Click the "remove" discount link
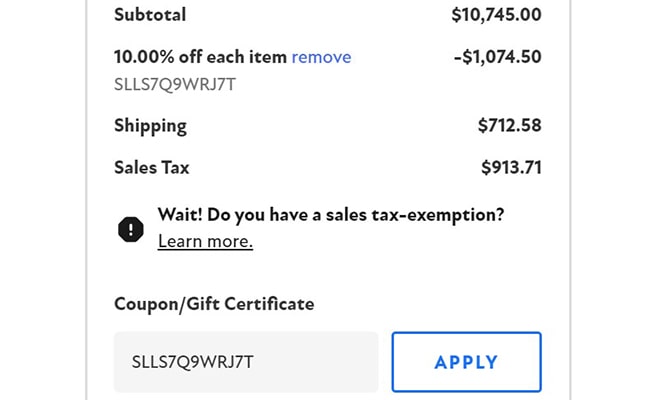Image resolution: width=660 pixels, height=400 pixels. (321, 57)
